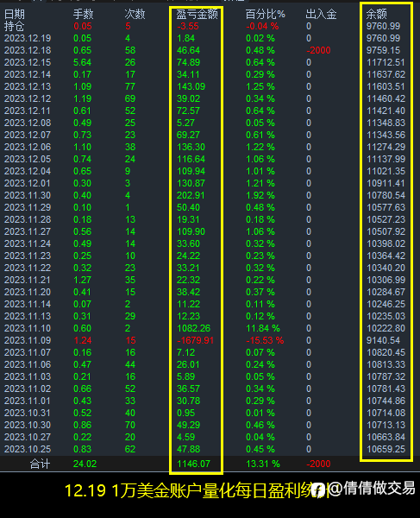Select balance 10787.32
Viewport: 420px width, 518px height.
(386, 376)
